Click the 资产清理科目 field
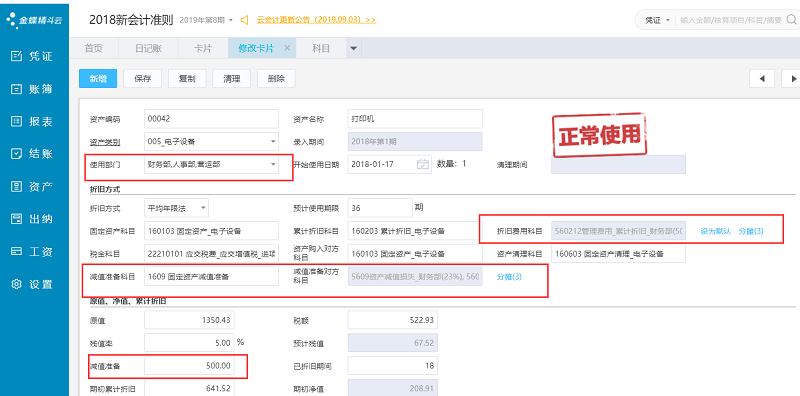 coord(618,254)
